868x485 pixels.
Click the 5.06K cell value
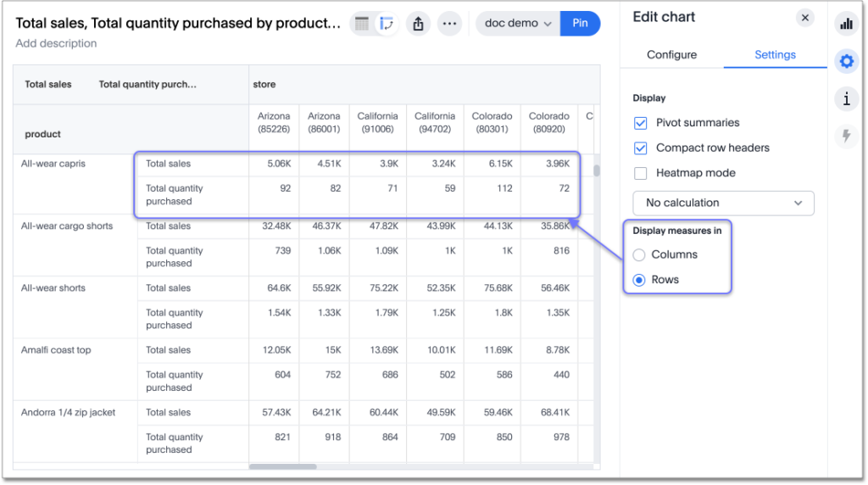pos(279,164)
